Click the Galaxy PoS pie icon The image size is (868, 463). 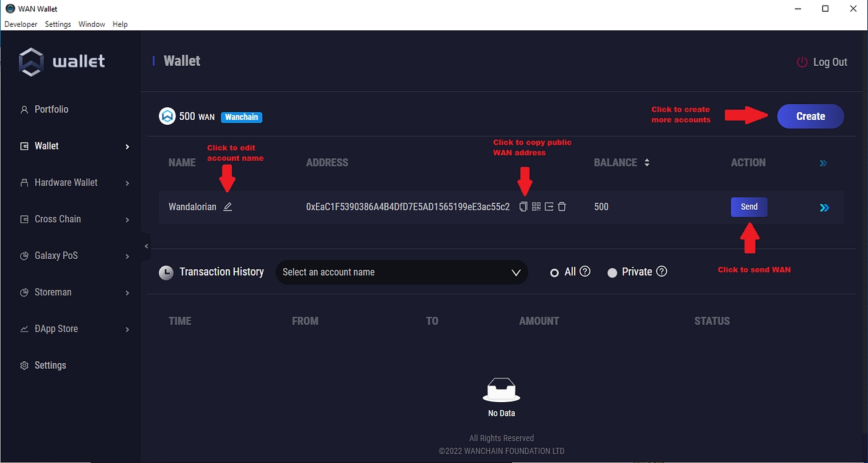[x=24, y=256]
